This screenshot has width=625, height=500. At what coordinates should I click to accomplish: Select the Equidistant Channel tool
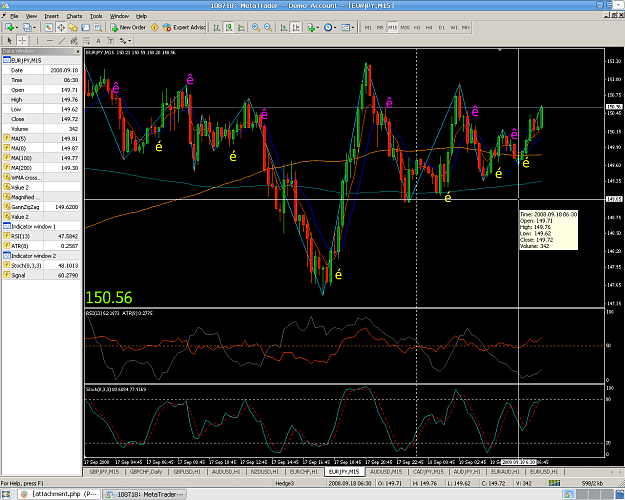74,40
